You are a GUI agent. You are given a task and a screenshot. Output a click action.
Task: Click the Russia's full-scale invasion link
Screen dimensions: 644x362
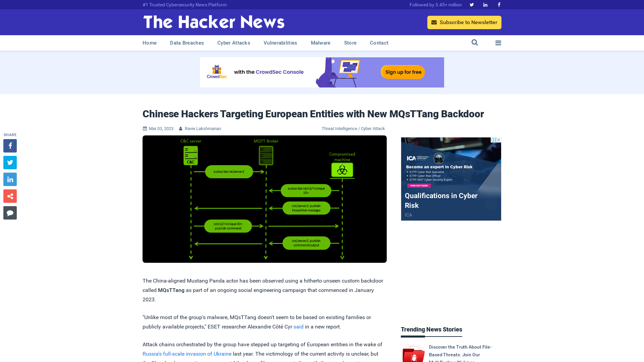[186, 354]
